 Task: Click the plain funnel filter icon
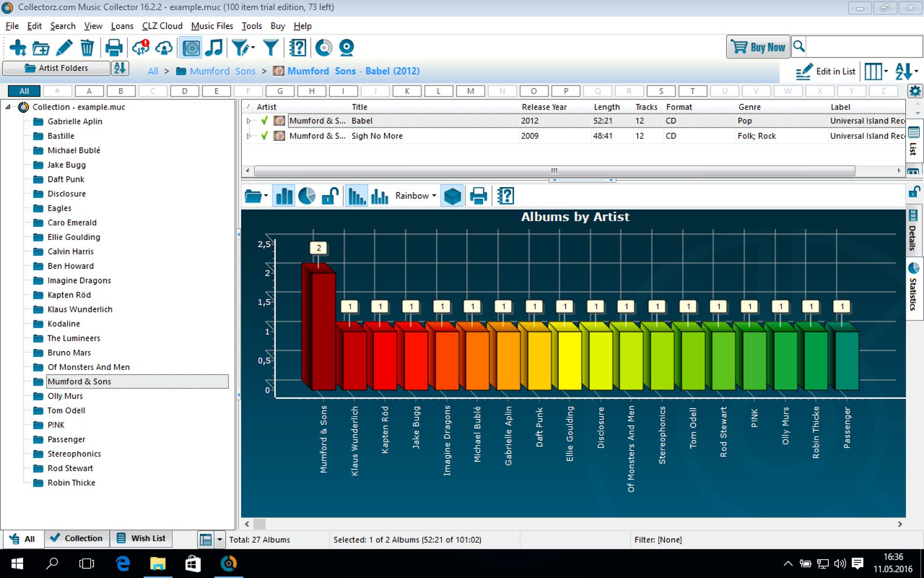pyautogui.click(x=271, y=48)
